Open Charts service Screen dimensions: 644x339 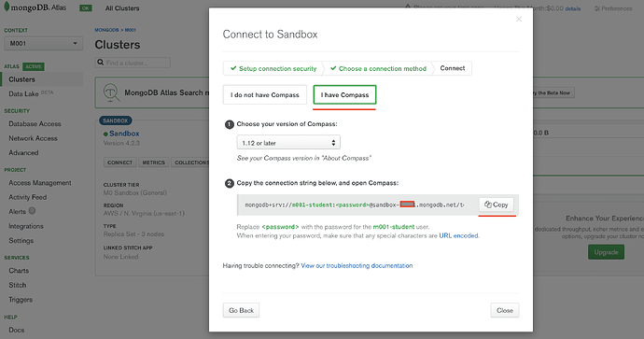click(19, 271)
